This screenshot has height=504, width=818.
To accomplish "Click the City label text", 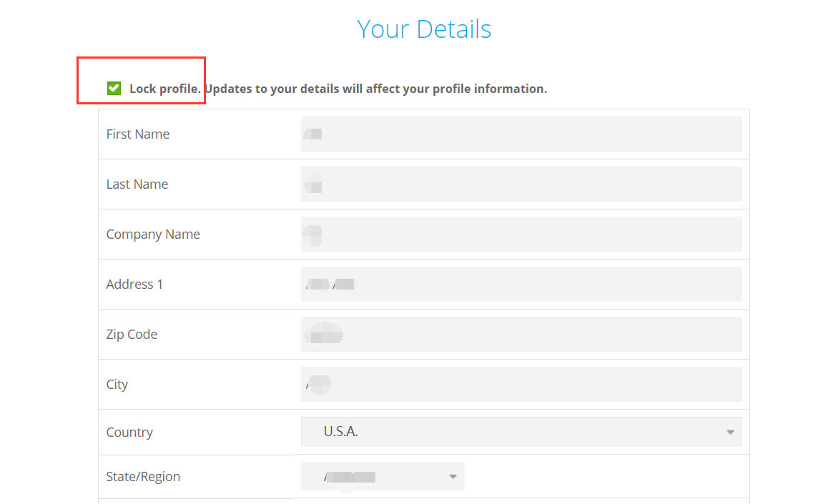I will [x=117, y=385].
